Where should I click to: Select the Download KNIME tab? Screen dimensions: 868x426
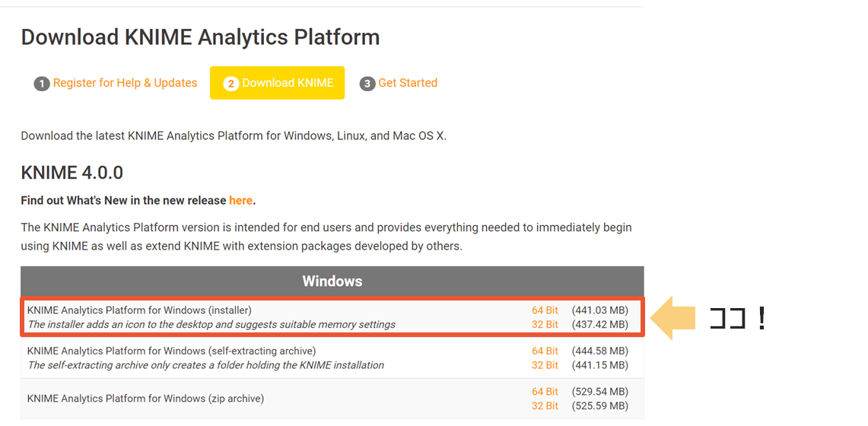pos(288,83)
